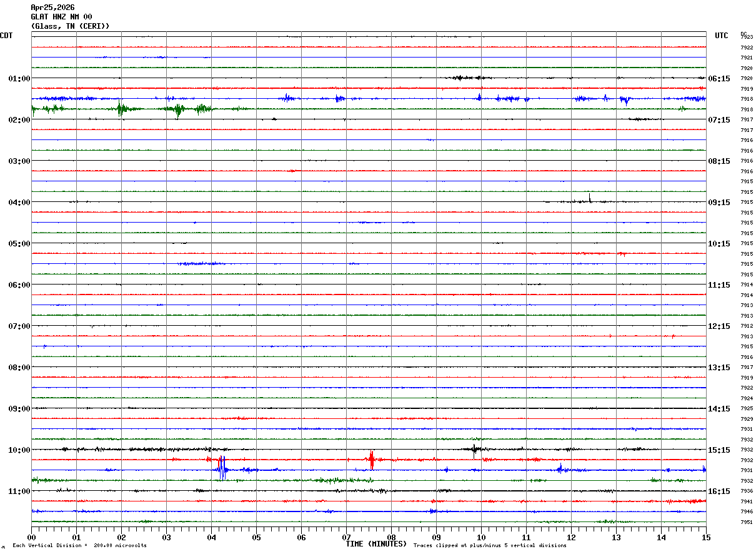Click the 07:15 UTC time label
Image resolution: width=756 pixels, height=554 pixels.
tap(719, 119)
